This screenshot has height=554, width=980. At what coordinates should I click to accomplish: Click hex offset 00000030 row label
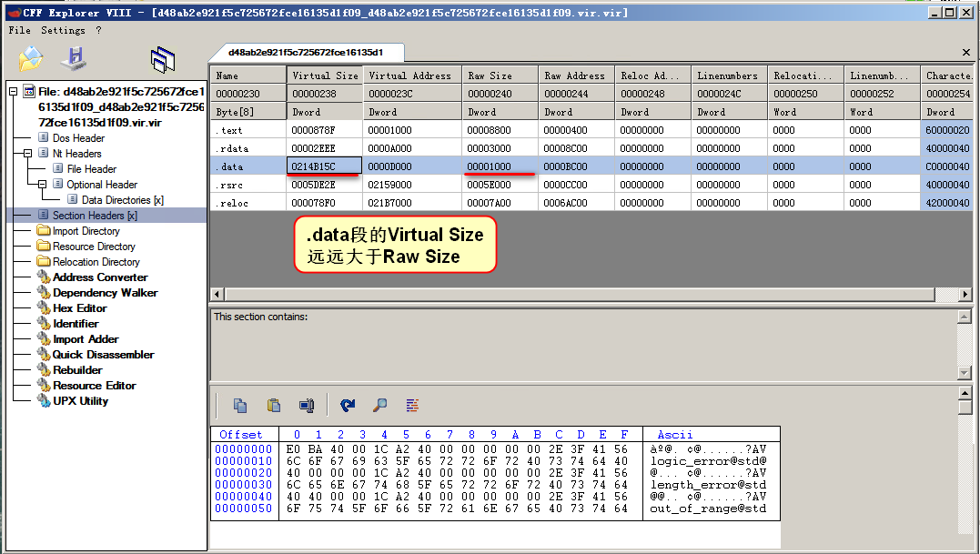pos(244,485)
